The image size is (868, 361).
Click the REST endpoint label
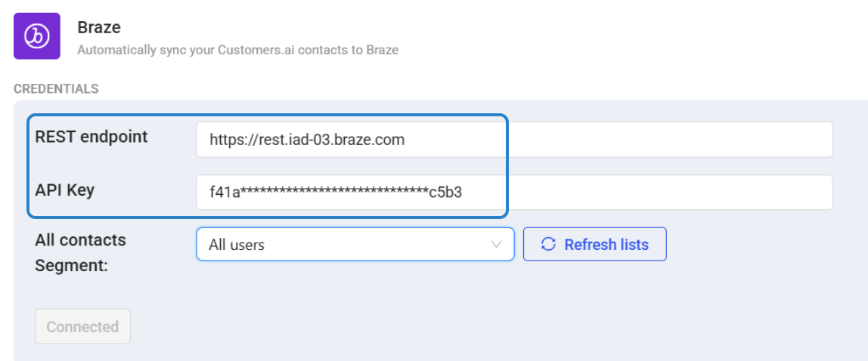click(91, 137)
